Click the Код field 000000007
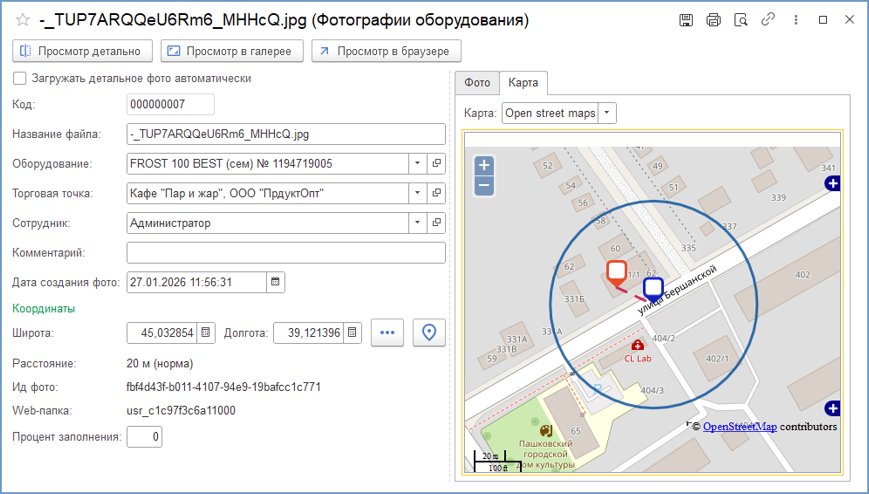 (170, 104)
